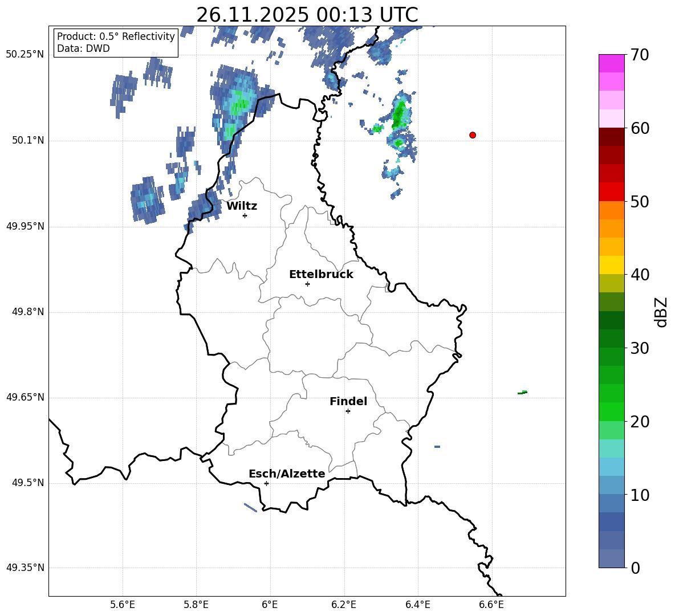Click the Esch/Alzette city label
This screenshot has height=616, width=675.
[287, 474]
